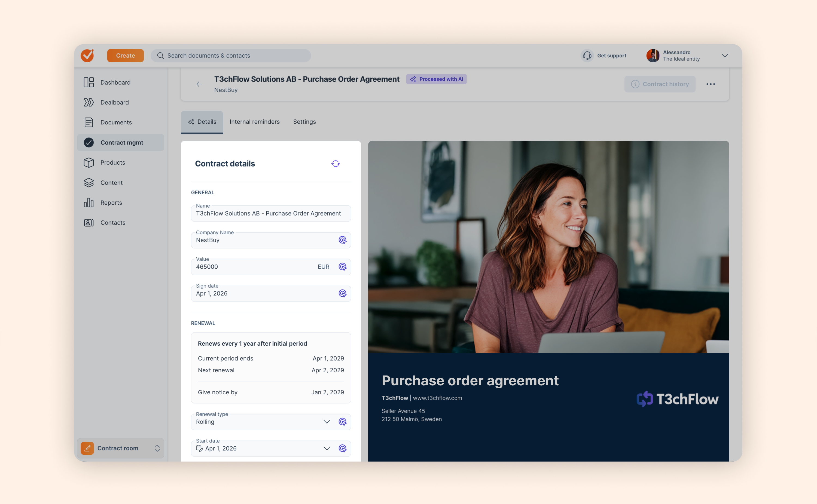This screenshot has width=817, height=504.
Task: Click the Create button
Action: click(125, 55)
